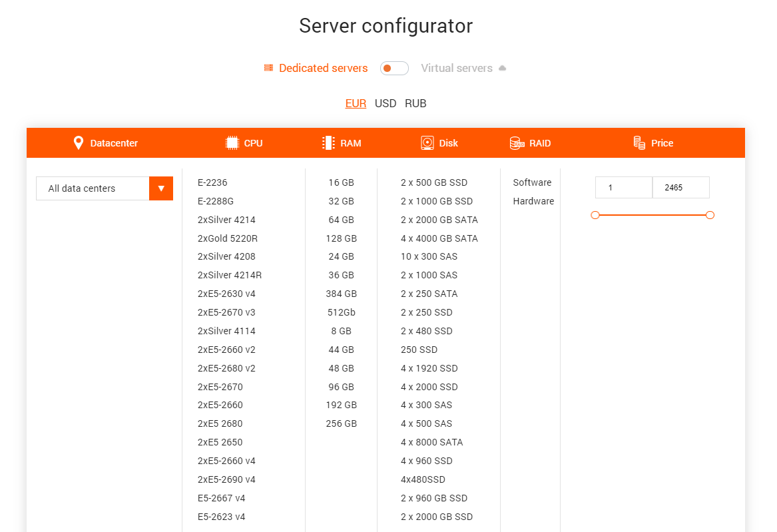777x532 pixels.
Task: Click the orange arrow on the datacenter selector
Action: coord(161,188)
